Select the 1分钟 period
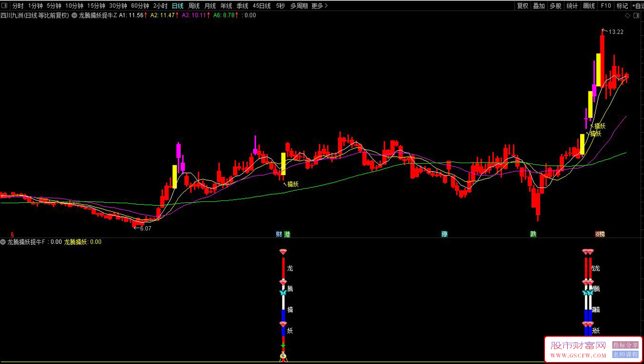Screen dimensions: 644x364 [35, 6]
